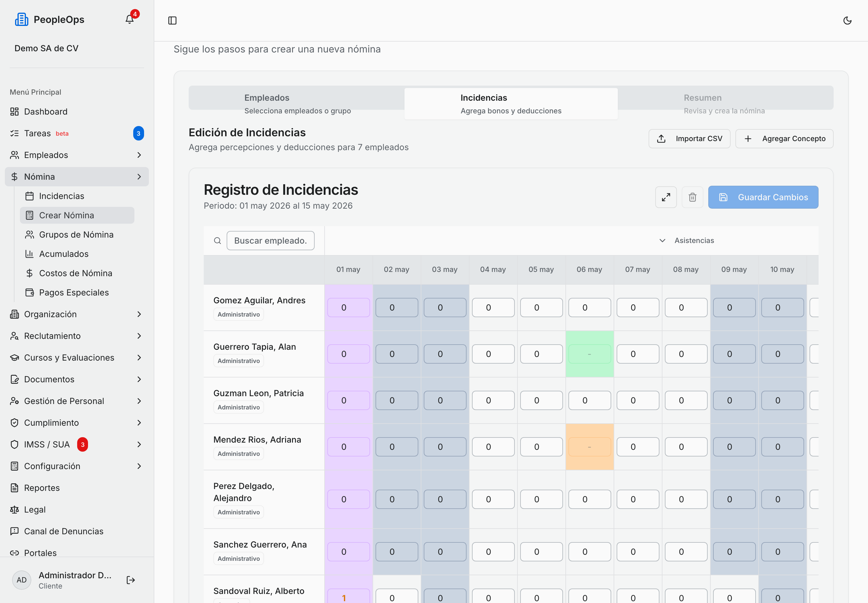The width and height of the screenshot is (868, 603).
Task: Expand the Empleados menu chevron
Action: 139,155
